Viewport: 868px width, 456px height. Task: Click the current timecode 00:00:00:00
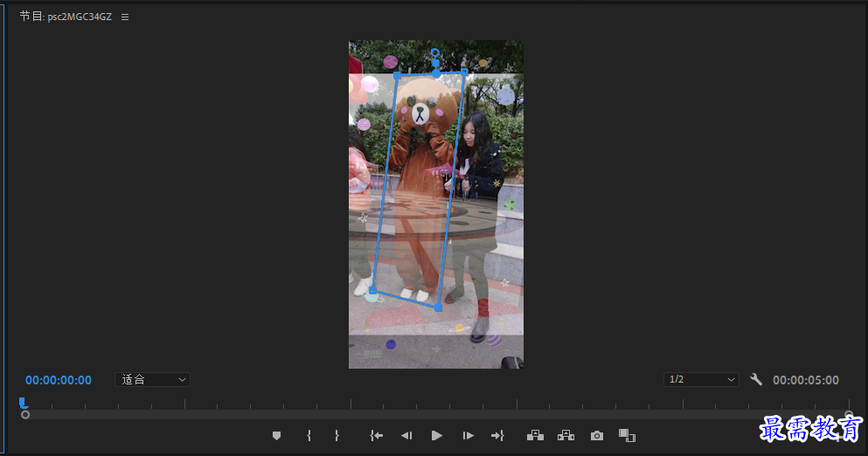point(59,380)
